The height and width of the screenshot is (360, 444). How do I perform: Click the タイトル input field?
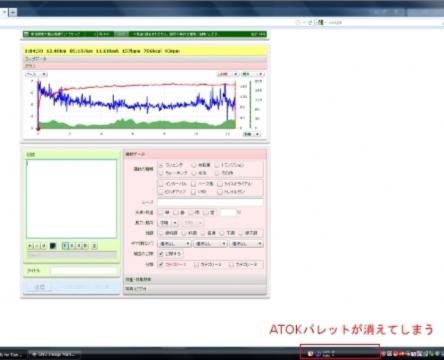coord(84,270)
